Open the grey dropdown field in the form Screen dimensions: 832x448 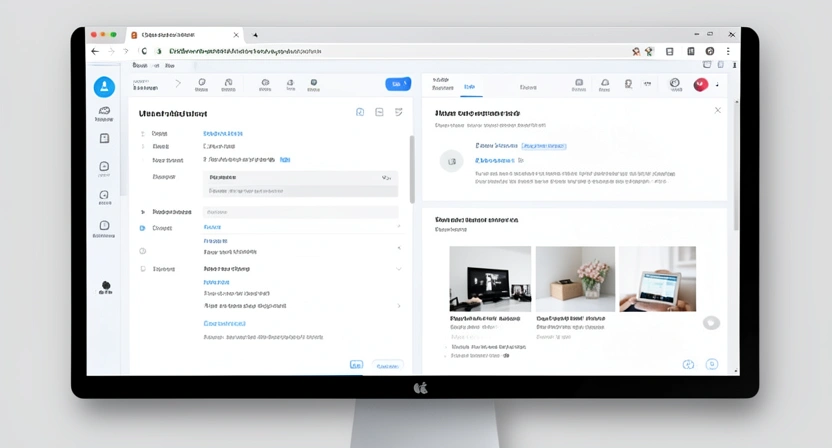(300, 177)
